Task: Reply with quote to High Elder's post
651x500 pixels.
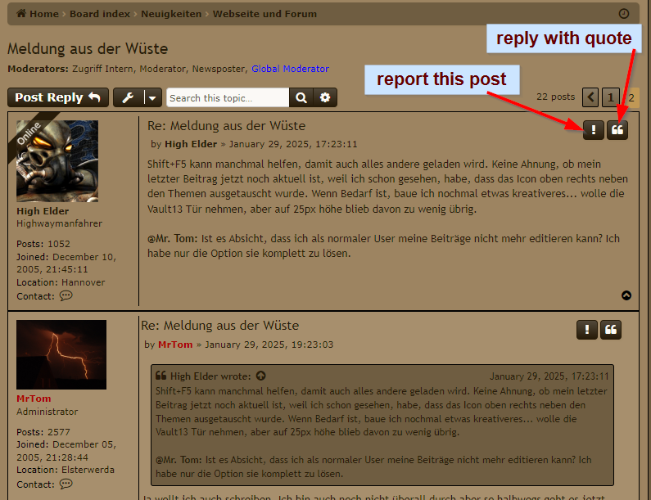Action: 617,130
